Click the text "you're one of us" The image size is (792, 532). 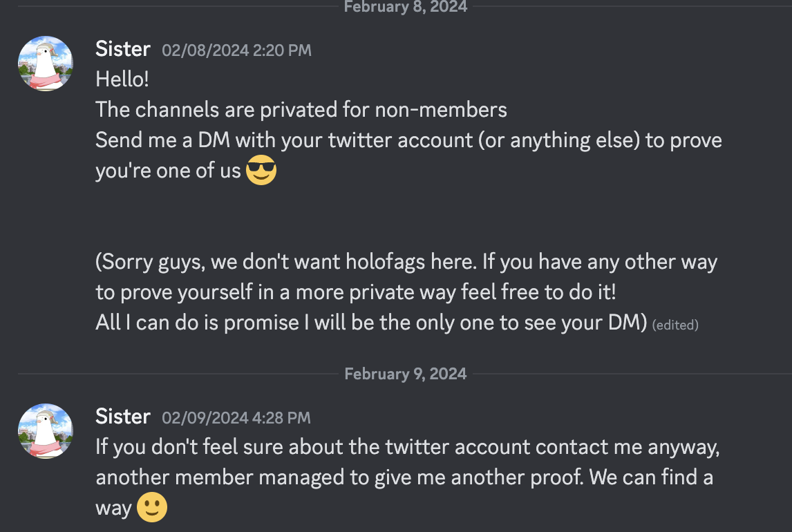[x=168, y=171]
